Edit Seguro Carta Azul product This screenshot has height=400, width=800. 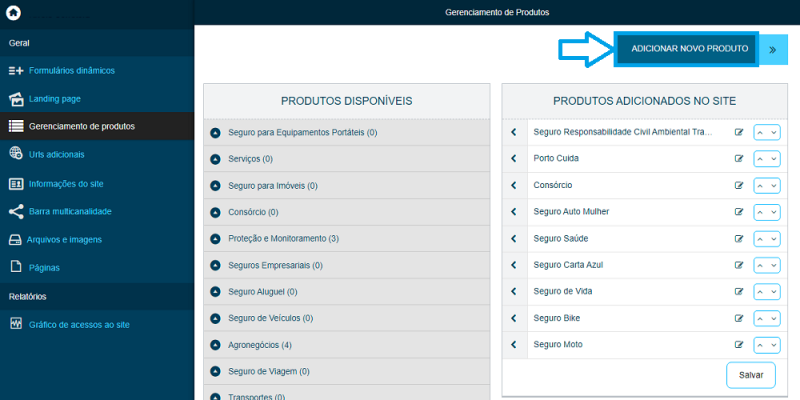738,265
